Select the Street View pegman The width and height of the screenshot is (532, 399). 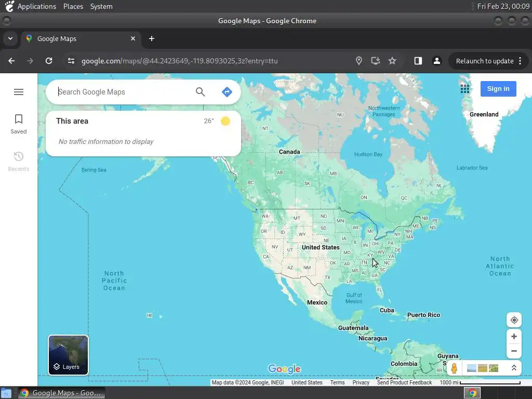(454, 368)
